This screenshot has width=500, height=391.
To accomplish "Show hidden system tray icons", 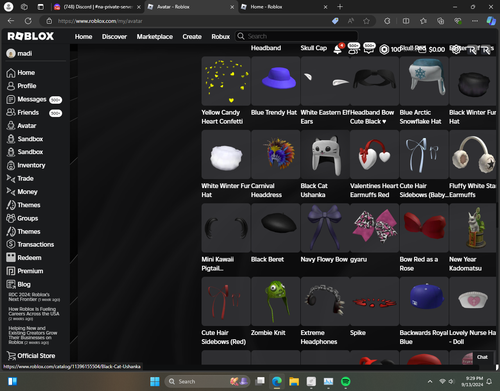I will point(430,381).
